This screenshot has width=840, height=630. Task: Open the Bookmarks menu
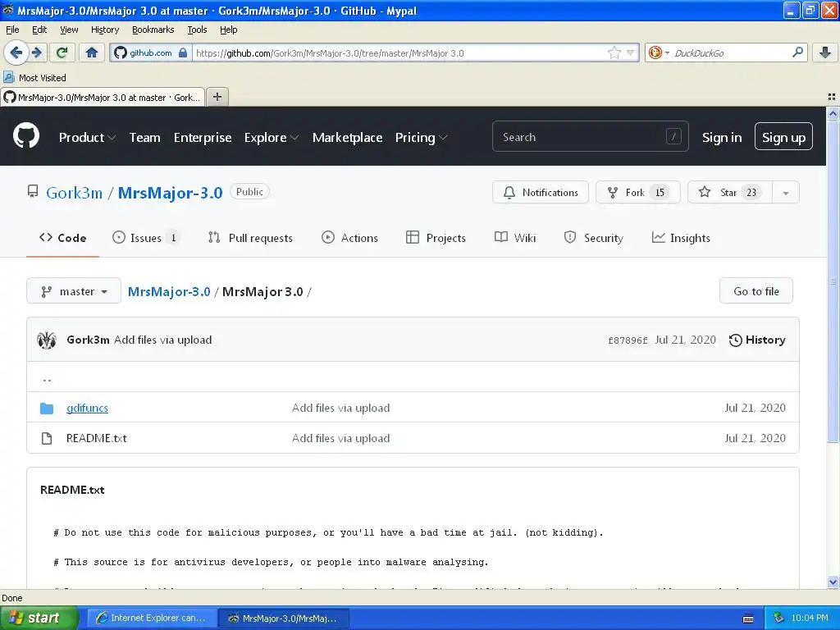click(x=153, y=30)
